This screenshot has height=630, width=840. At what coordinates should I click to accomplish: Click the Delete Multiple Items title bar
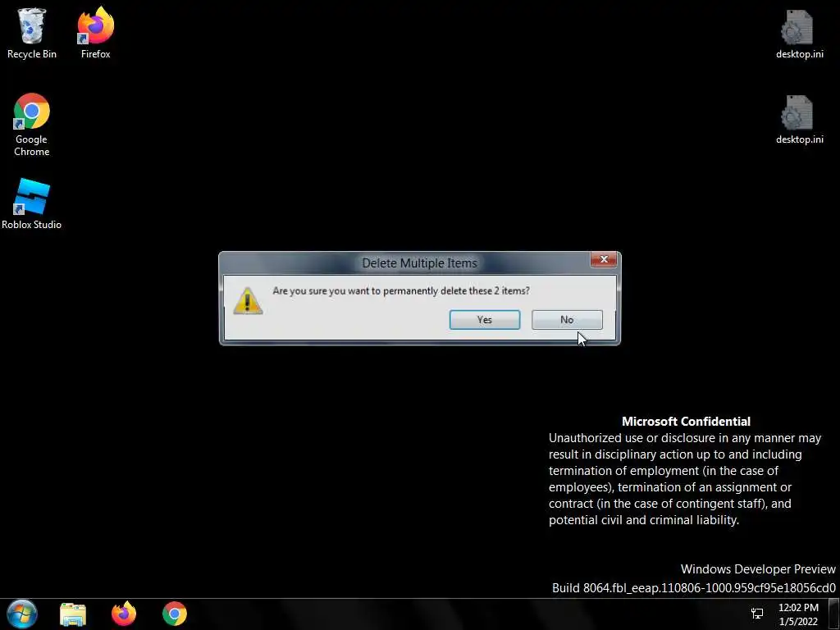(x=419, y=263)
